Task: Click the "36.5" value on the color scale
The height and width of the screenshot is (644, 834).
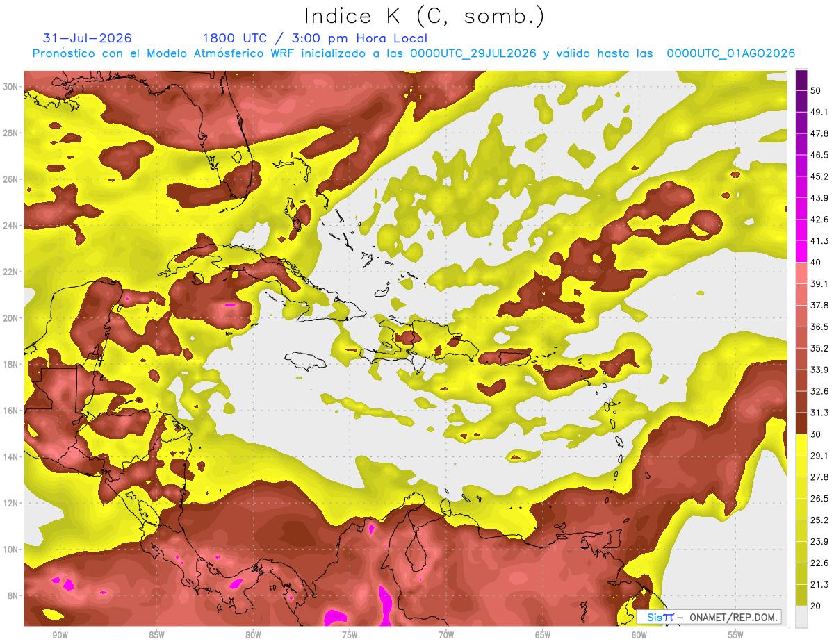Action: point(819,327)
